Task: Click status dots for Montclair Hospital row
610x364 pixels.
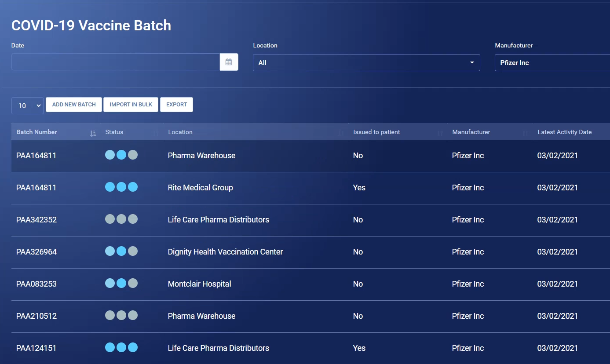Action: [x=121, y=284]
